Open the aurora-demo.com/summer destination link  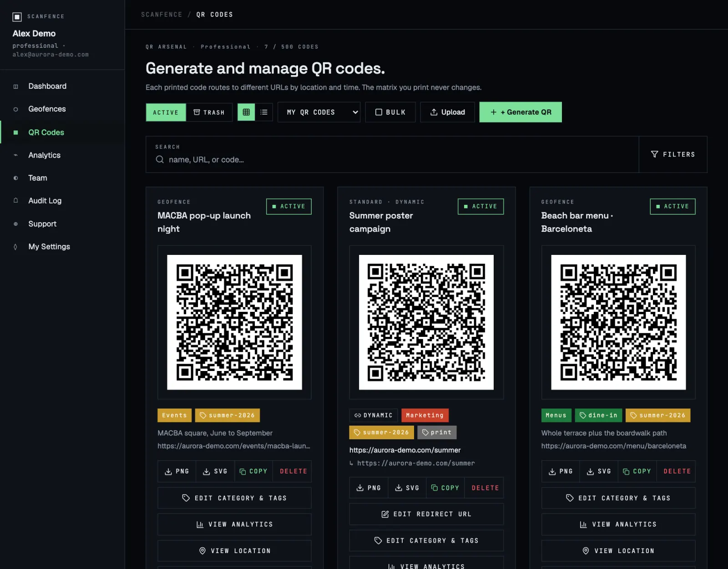point(405,450)
